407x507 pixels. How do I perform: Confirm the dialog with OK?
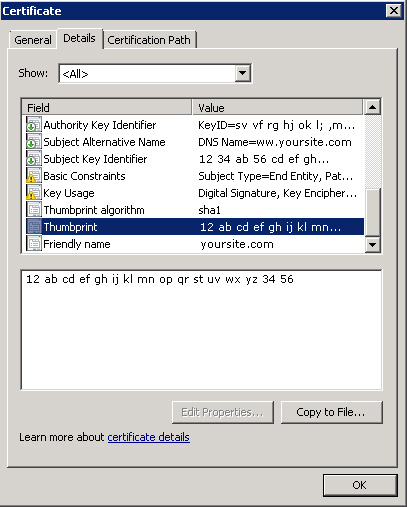click(360, 485)
